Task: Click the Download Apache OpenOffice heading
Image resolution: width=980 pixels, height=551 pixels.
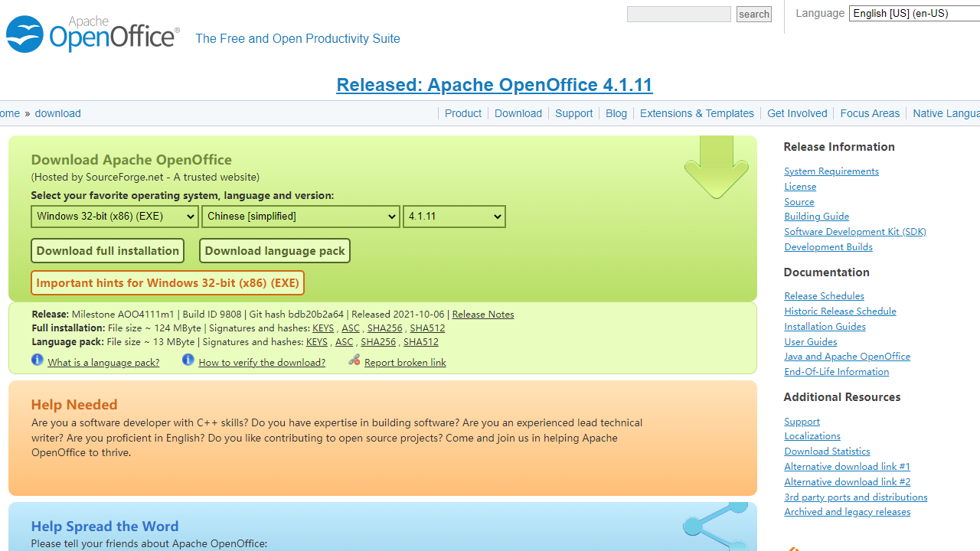Action: click(132, 160)
